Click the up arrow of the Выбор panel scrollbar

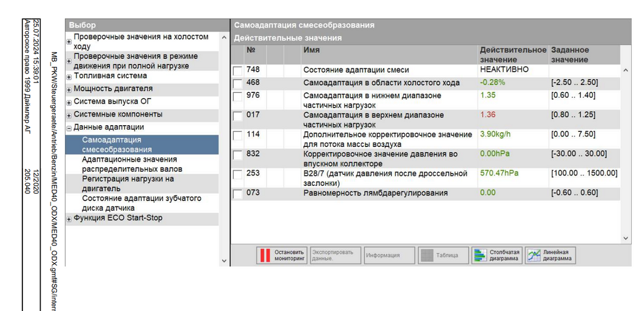[224, 38]
